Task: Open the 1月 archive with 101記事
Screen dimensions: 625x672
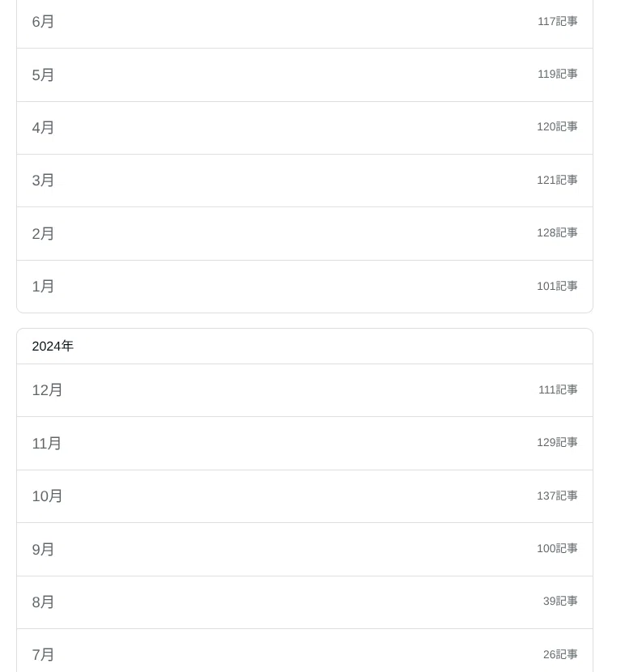Action: point(304,287)
